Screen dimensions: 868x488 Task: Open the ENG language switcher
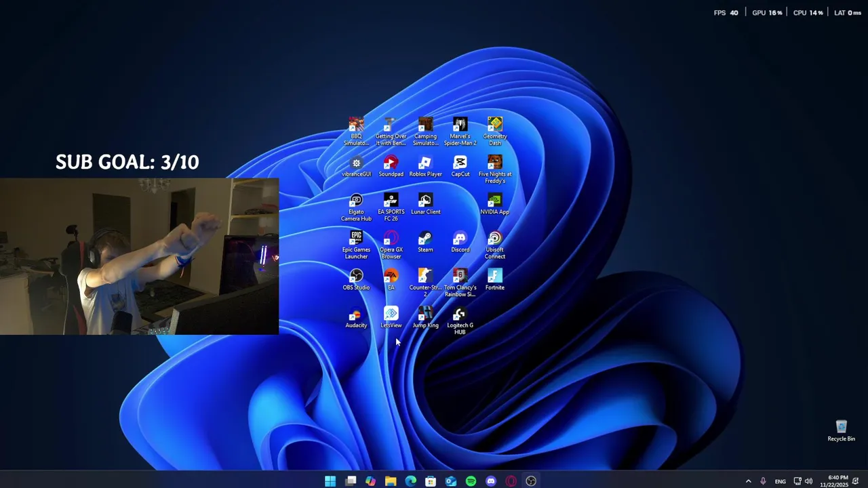(781, 482)
